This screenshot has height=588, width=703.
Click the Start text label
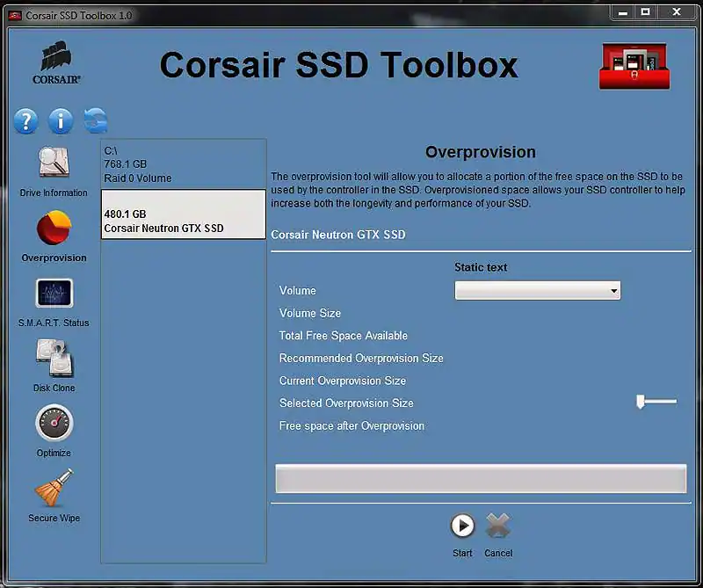[462, 553]
